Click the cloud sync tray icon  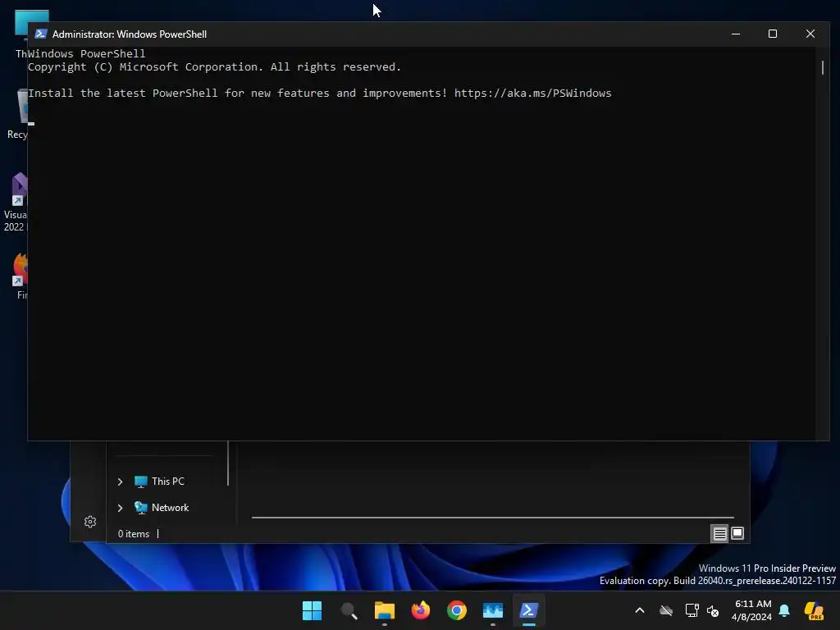[666, 610]
